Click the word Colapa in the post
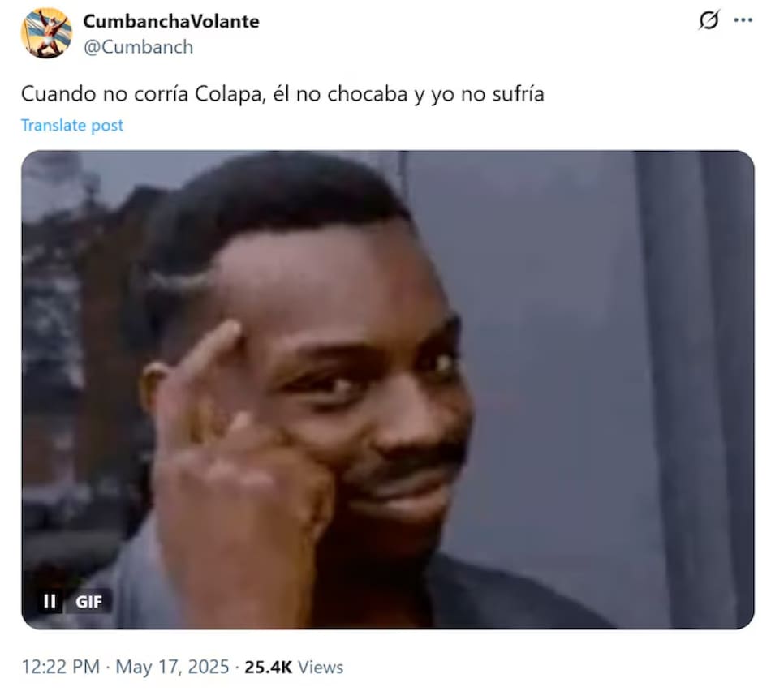Image resolution: width=771 pixels, height=700 pixels. click(x=230, y=94)
